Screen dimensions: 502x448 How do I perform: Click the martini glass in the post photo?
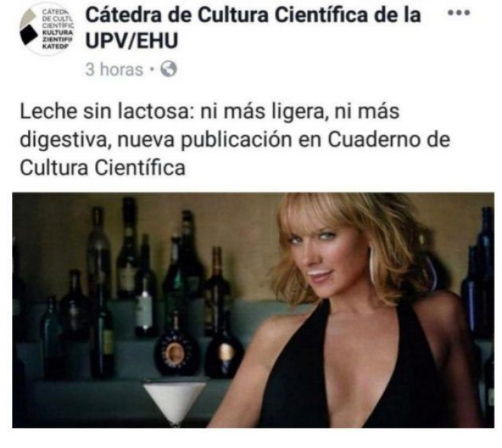coord(174,404)
